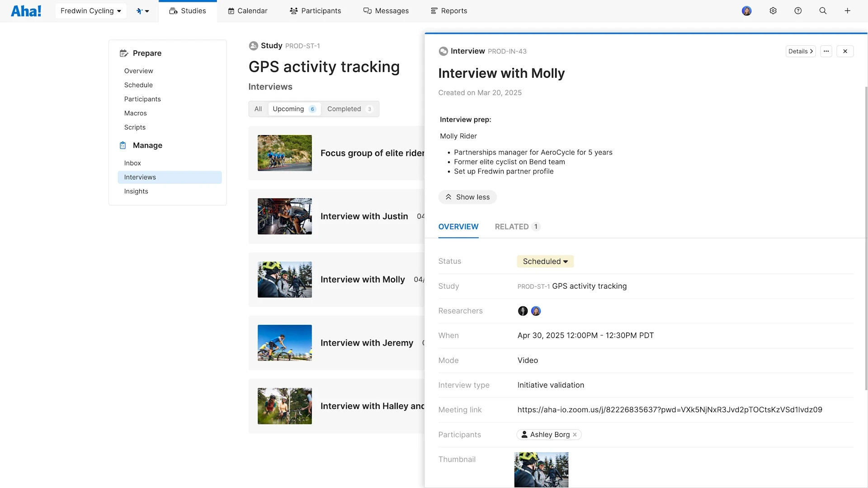
Task: Open the Zoom meeting link
Action: [x=670, y=410]
